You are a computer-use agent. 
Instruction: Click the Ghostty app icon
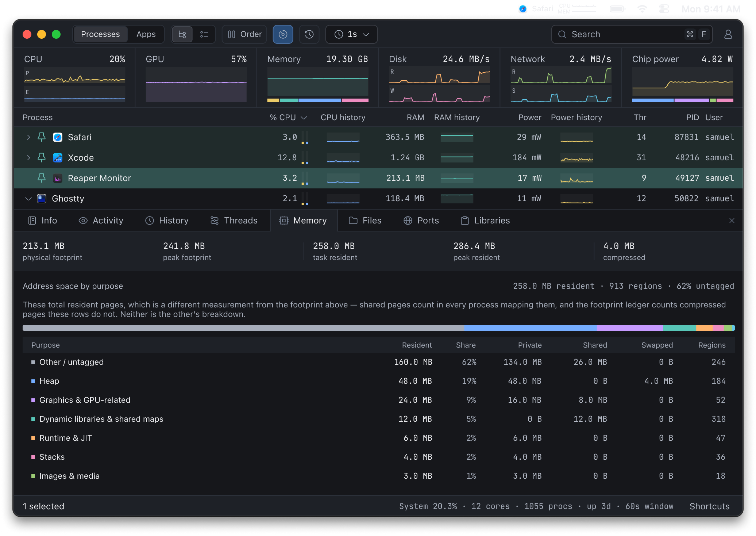coord(42,199)
